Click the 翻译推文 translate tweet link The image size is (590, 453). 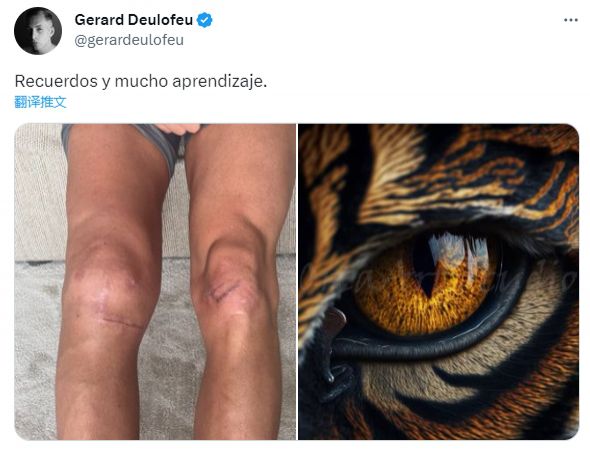click(x=40, y=102)
